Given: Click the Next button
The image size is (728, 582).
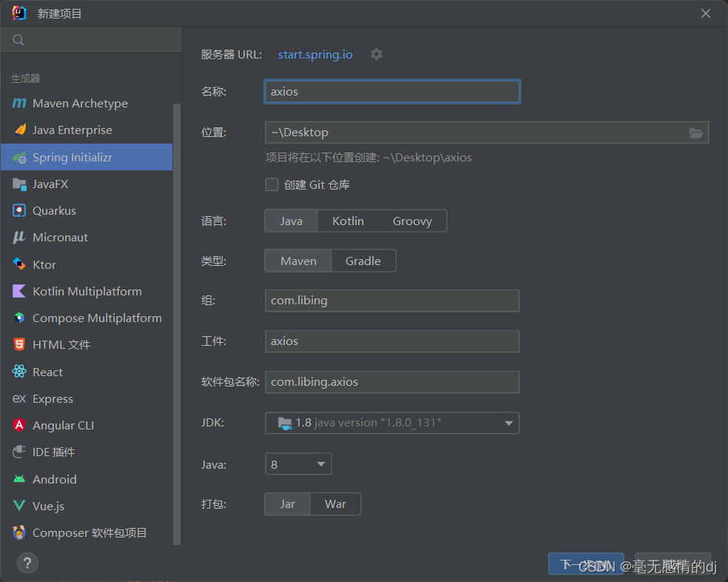Looking at the screenshot, I should [585, 564].
